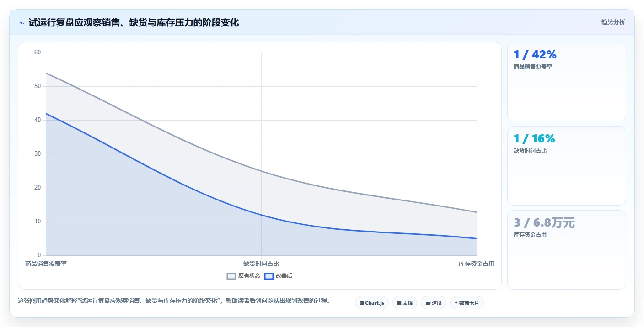Click the y-axis value 30

point(38,154)
